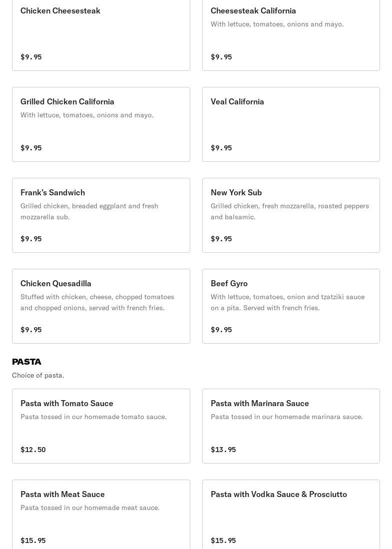
Task: Select Cheesesteak California item card
Action: coord(291,33)
